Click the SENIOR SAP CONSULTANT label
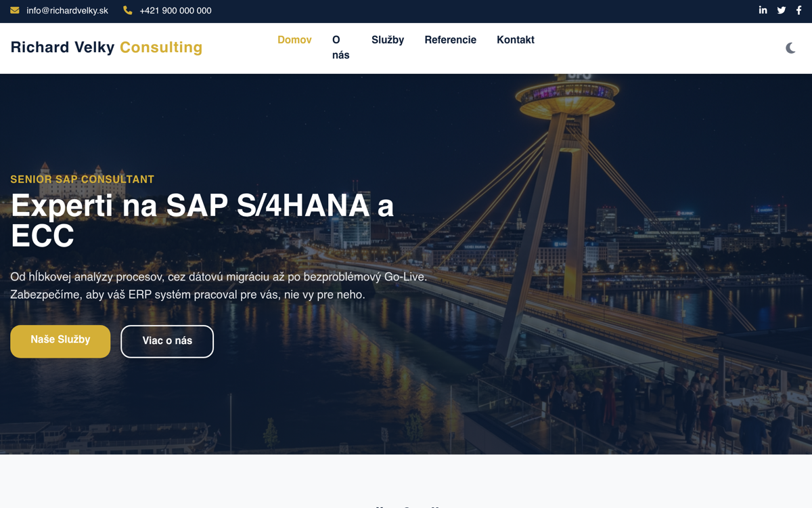Viewport: 812px width, 508px height. [x=81, y=179]
